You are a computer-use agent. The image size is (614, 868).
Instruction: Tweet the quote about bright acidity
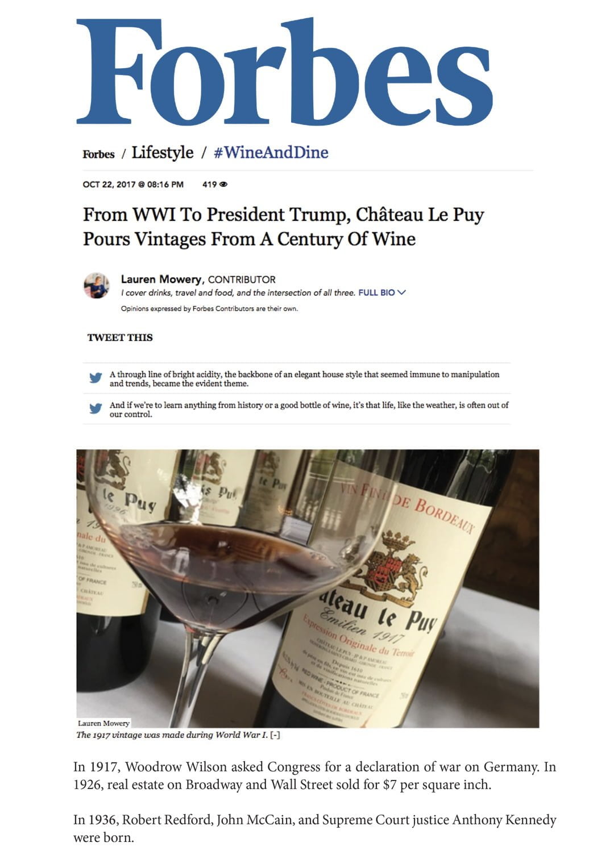304,379
